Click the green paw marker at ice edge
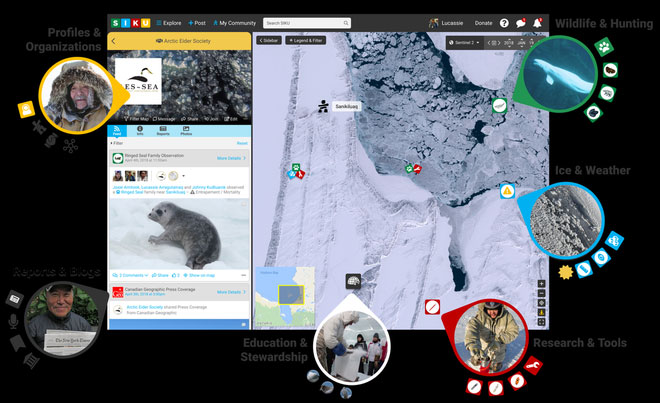Image resolution: width=660 pixels, height=403 pixels. pyautogui.click(x=409, y=169)
